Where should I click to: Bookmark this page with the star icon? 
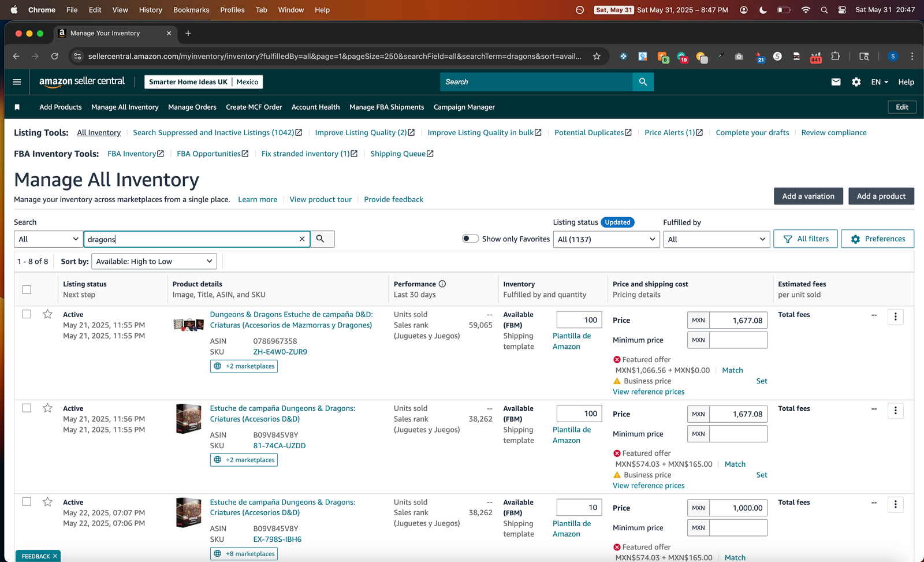point(597,56)
